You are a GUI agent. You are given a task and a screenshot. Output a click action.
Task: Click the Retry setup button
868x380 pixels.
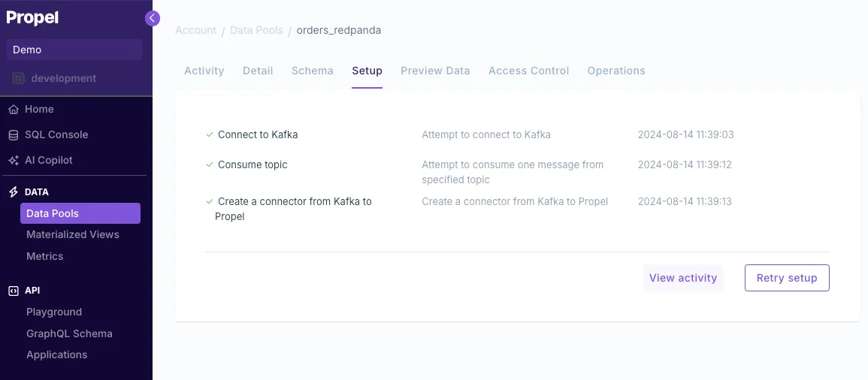pyautogui.click(x=787, y=278)
